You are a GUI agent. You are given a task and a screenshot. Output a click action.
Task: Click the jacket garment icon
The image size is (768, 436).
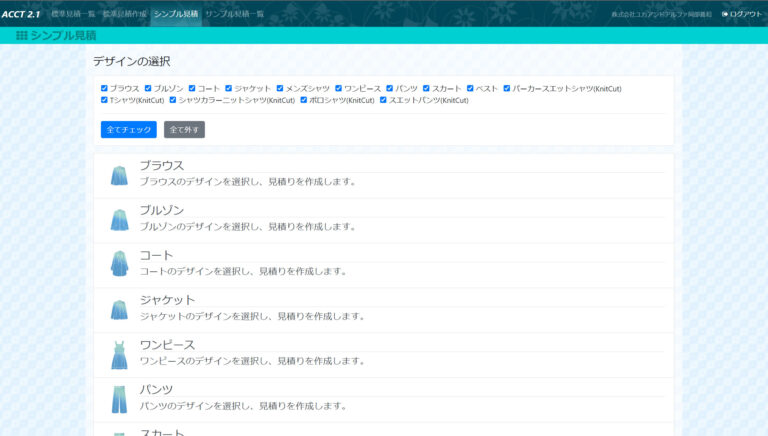click(119, 310)
